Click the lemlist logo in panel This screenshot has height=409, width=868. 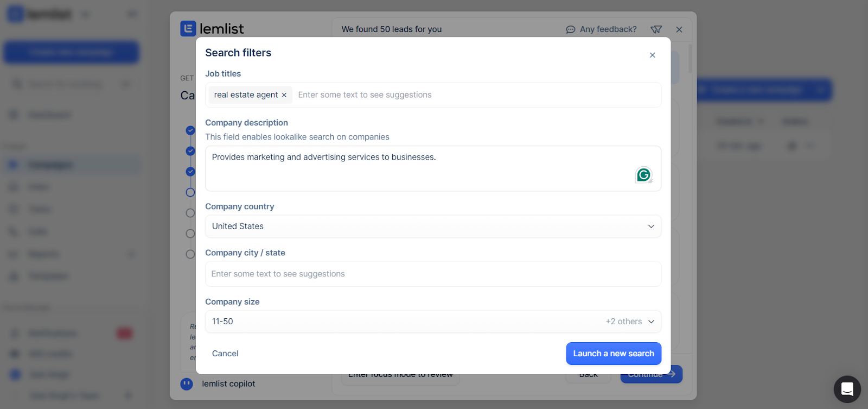[x=212, y=28]
